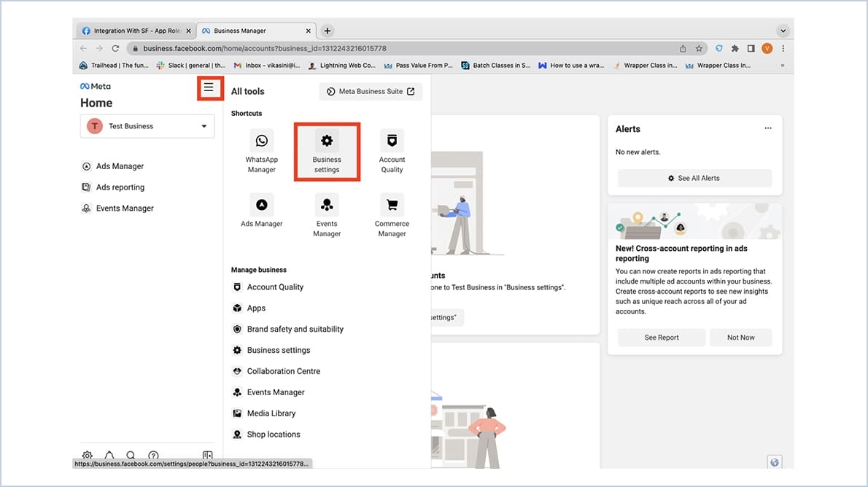Close the Business Manager tab

point(309,31)
